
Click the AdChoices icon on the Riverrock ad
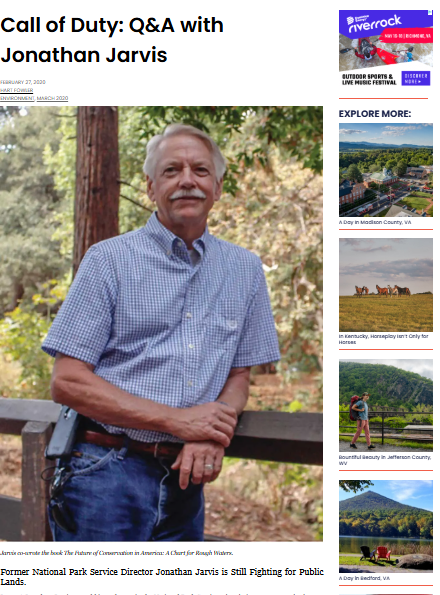[x=430, y=12]
